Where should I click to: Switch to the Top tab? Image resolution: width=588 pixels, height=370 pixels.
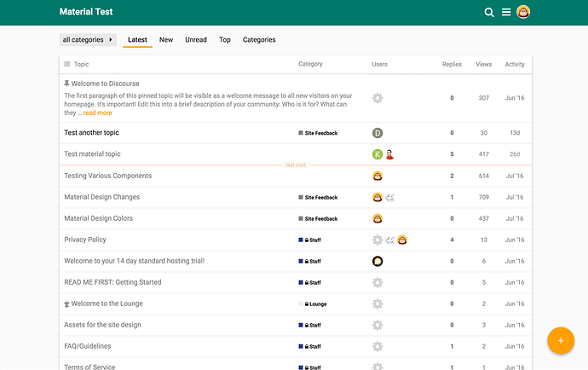[225, 40]
